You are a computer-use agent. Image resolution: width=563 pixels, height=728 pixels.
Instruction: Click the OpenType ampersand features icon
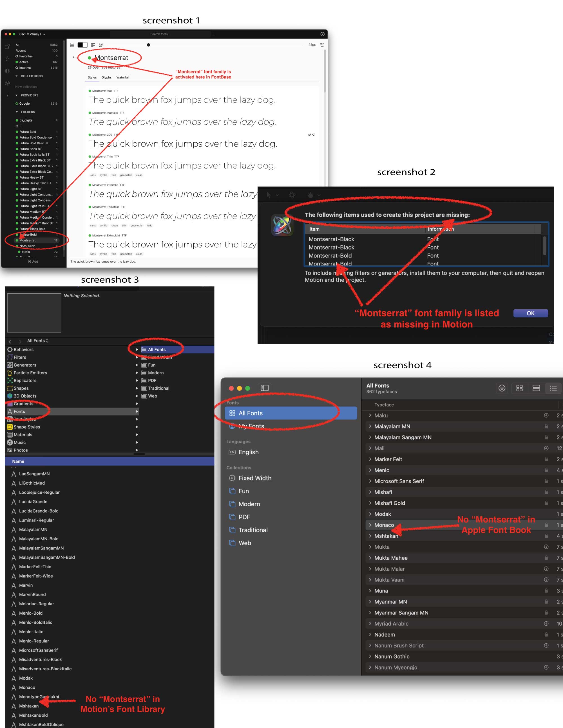(101, 45)
